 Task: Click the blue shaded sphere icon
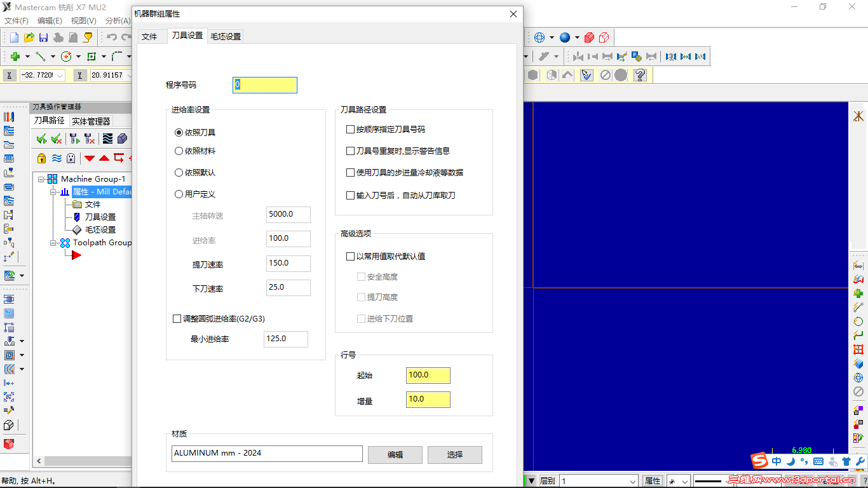[565, 37]
